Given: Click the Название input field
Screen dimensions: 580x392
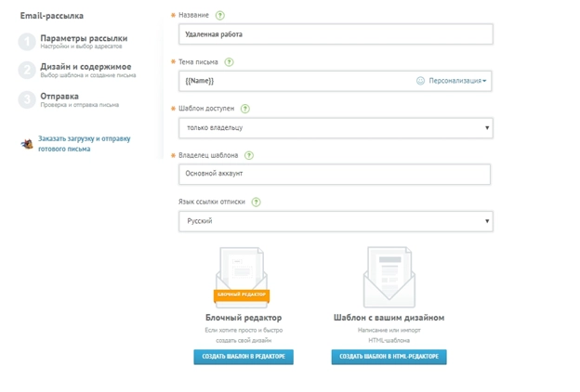Looking at the screenshot, I should pos(336,34).
